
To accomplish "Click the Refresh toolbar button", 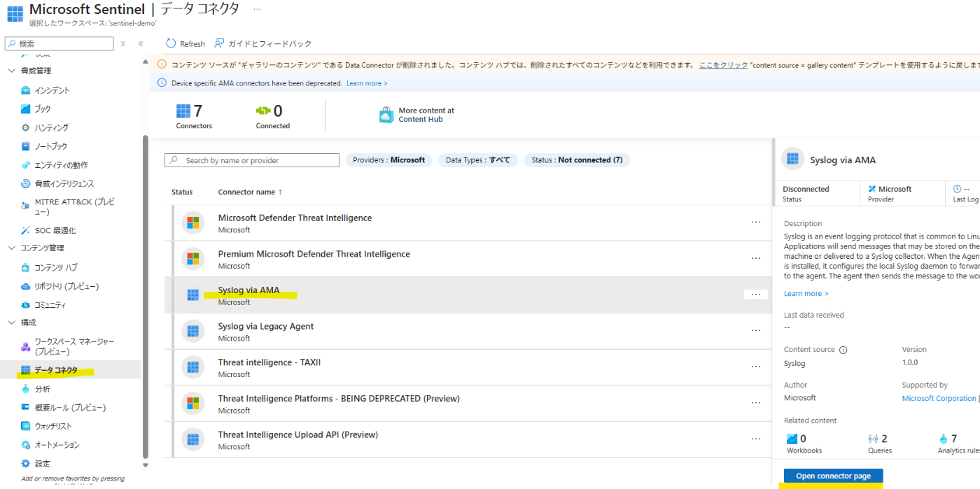I will [185, 43].
